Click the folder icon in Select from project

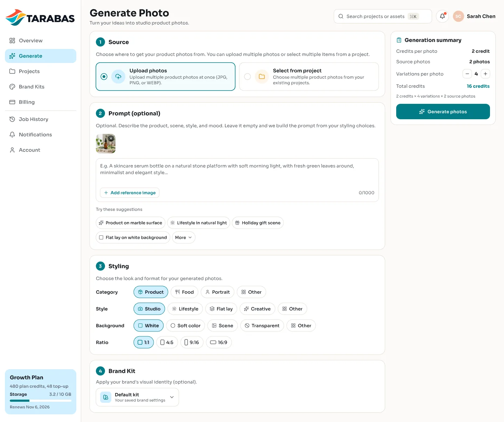262,77
